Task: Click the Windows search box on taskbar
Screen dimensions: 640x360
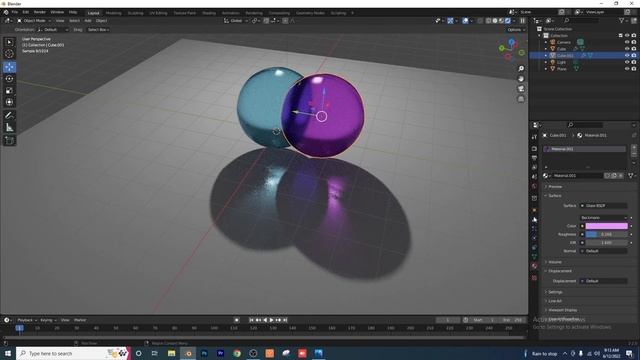Action: (x=73, y=353)
